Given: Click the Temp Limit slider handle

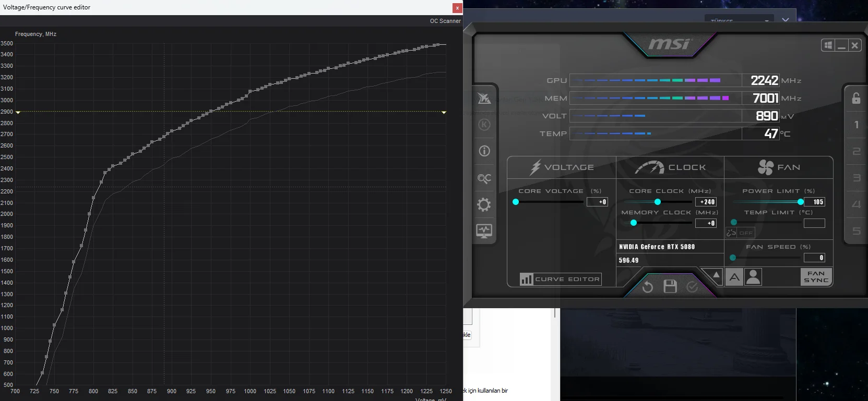Looking at the screenshot, I should (x=734, y=223).
